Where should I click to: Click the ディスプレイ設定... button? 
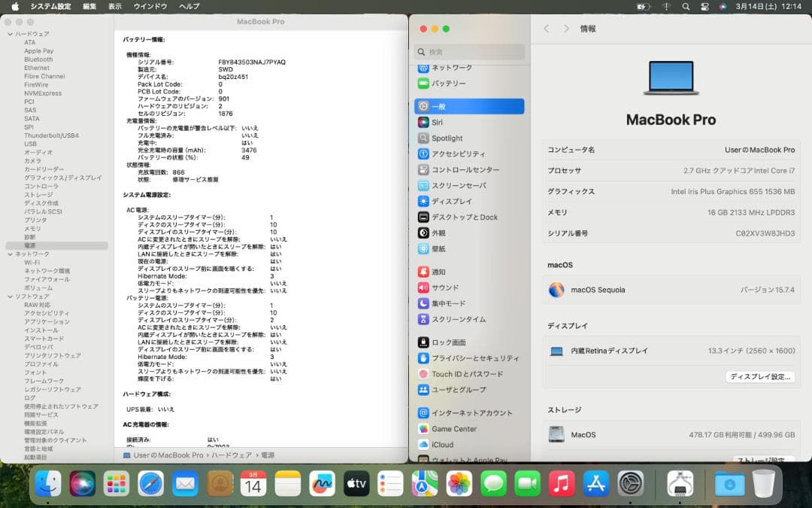[759, 377]
